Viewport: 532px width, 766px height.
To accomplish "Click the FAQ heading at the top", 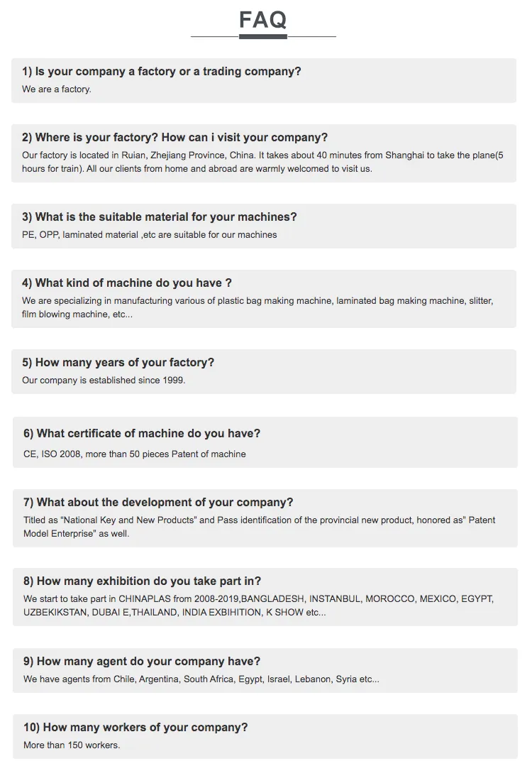I will [263, 20].
